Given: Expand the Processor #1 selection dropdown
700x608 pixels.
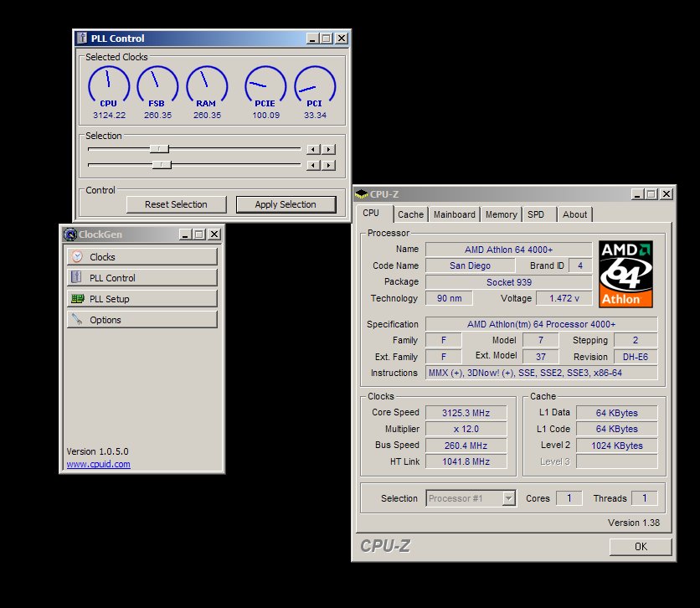Looking at the screenshot, I should pyautogui.click(x=508, y=498).
